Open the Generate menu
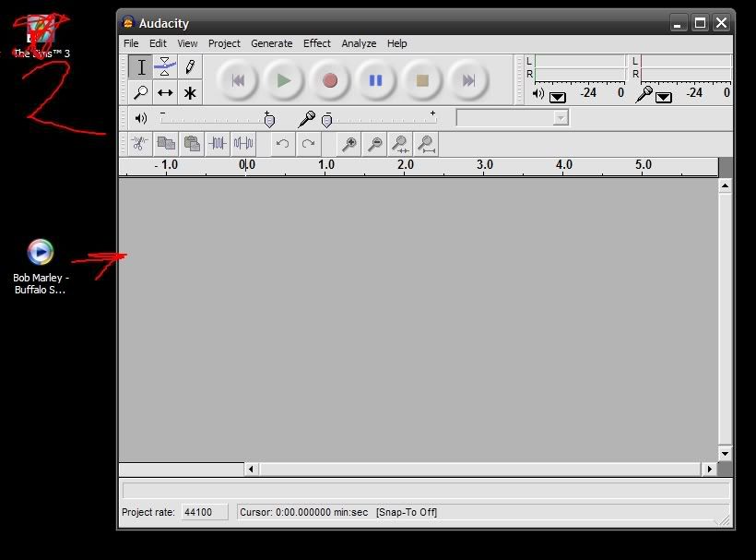Viewport: 756px width, 560px height. click(x=271, y=43)
